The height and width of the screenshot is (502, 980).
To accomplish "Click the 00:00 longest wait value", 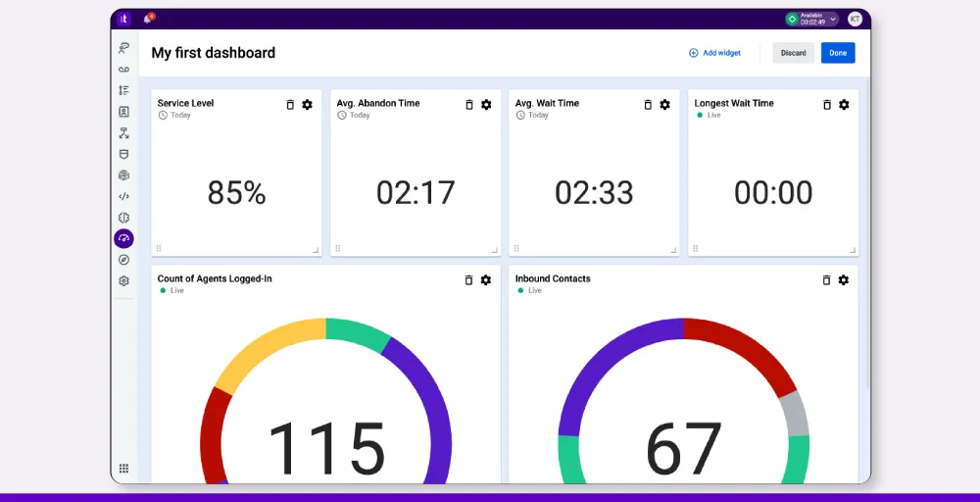I will (773, 192).
